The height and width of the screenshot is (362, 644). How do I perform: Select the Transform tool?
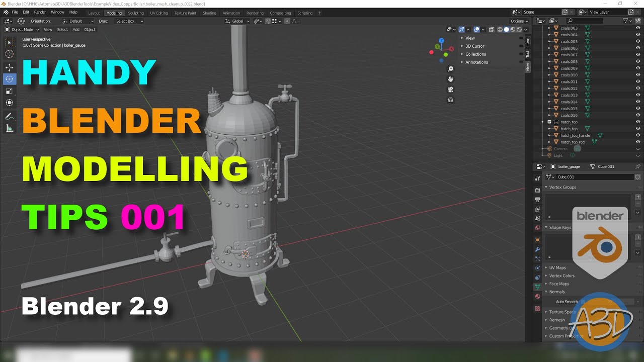[9, 103]
